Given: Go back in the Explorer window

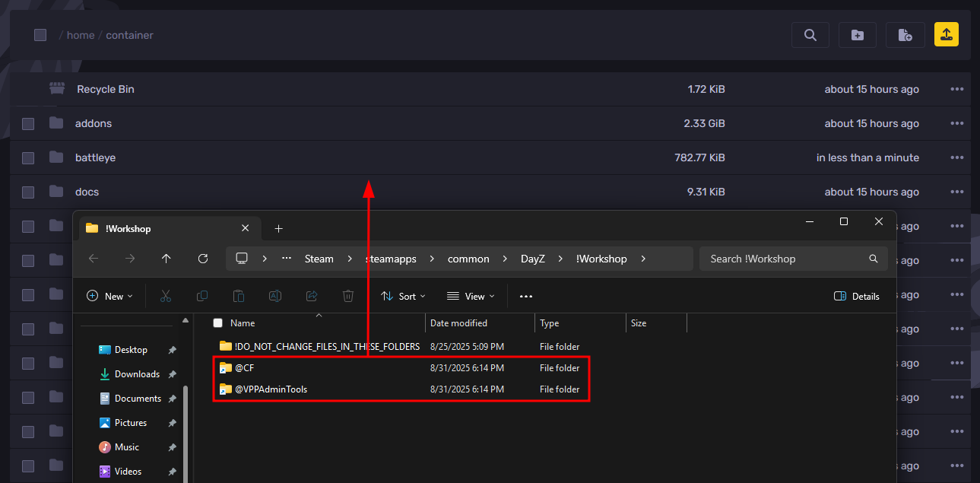Looking at the screenshot, I should click(94, 259).
